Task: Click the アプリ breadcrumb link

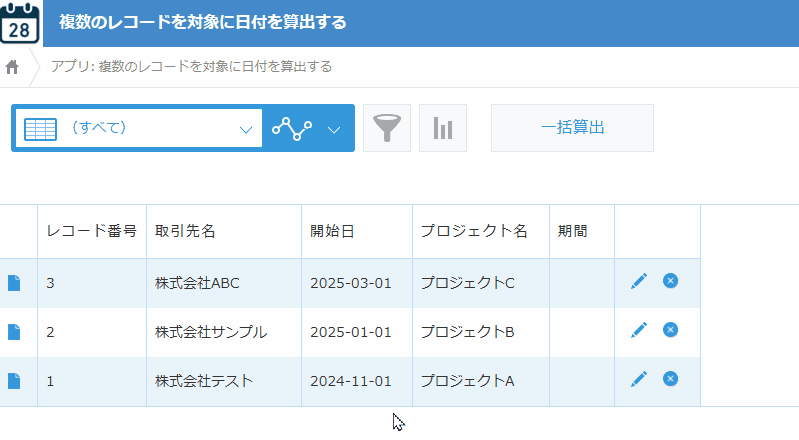Action: pos(191,67)
